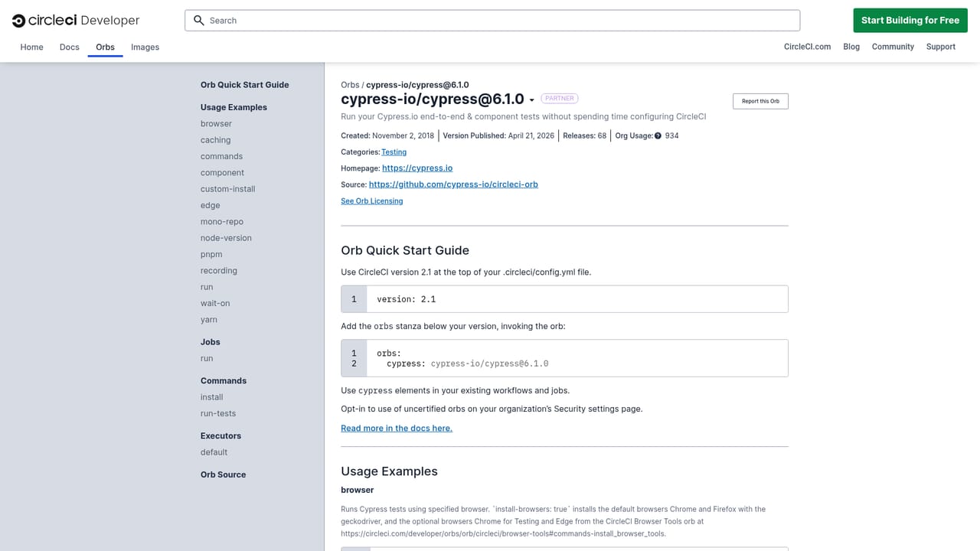Select component example in sidebar
Viewport: 980px width, 551px height.
point(222,173)
